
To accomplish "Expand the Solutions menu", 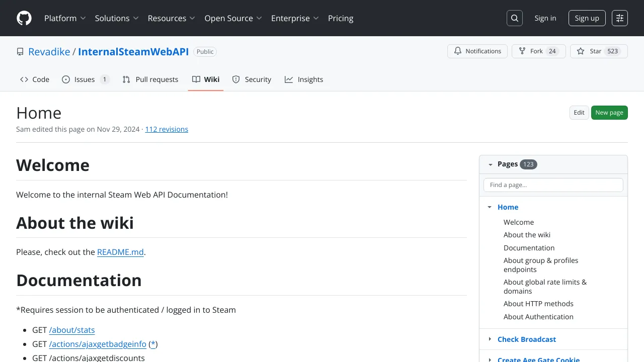I will click(x=117, y=18).
